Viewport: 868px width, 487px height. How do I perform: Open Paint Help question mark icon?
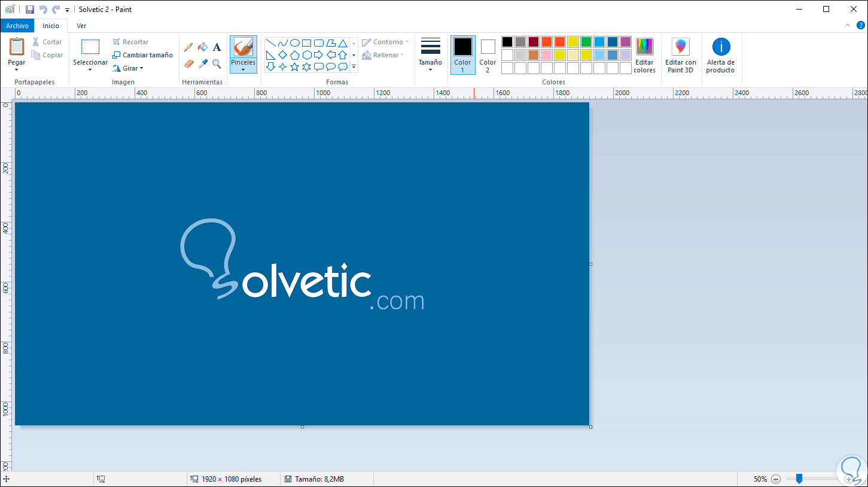click(x=860, y=26)
